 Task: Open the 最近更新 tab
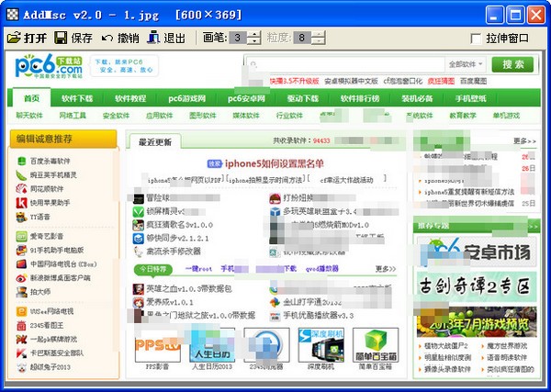click(x=155, y=142)
